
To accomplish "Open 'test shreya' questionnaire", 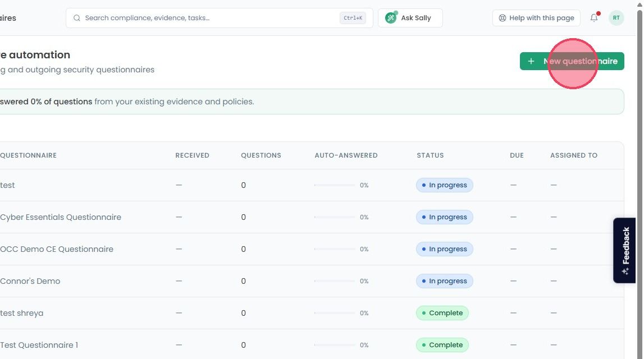I will pos(22,313).
